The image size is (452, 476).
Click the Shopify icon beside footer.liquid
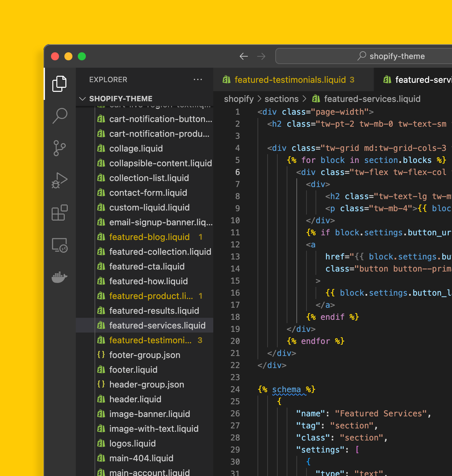click(101, 369)
